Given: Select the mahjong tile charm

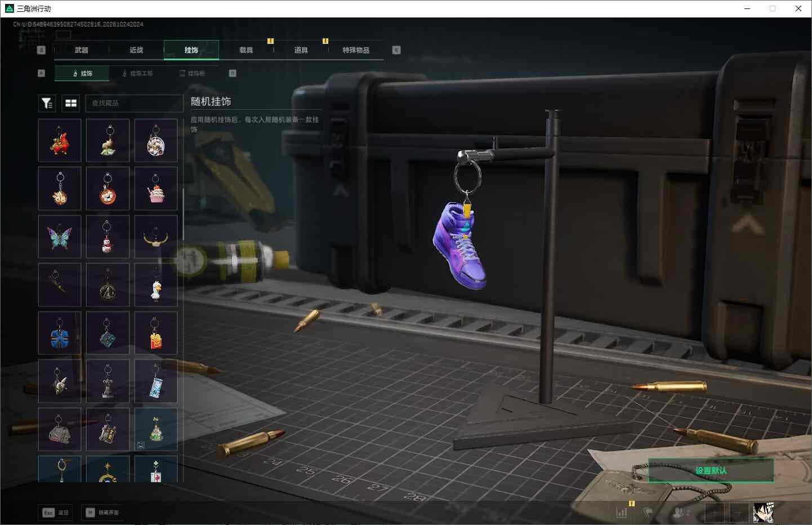Looking at the screenshot, I should 156,469.
